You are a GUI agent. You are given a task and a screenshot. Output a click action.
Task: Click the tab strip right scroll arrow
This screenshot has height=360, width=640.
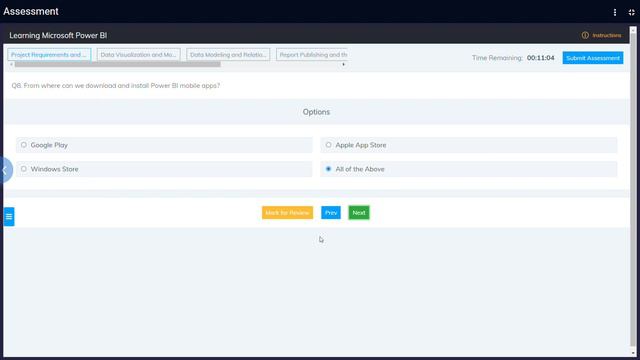point(343,64)
